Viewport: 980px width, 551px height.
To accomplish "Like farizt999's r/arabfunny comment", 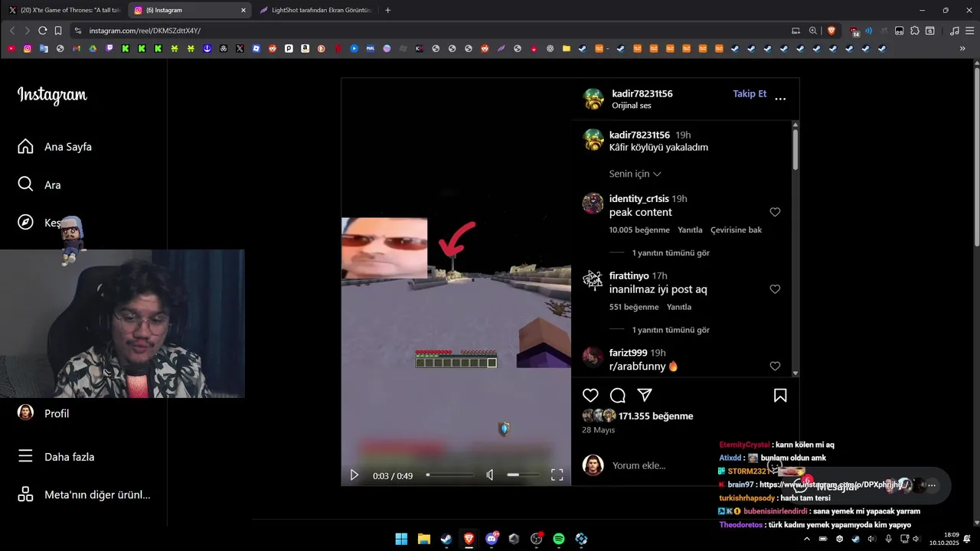I will point(775,367).
